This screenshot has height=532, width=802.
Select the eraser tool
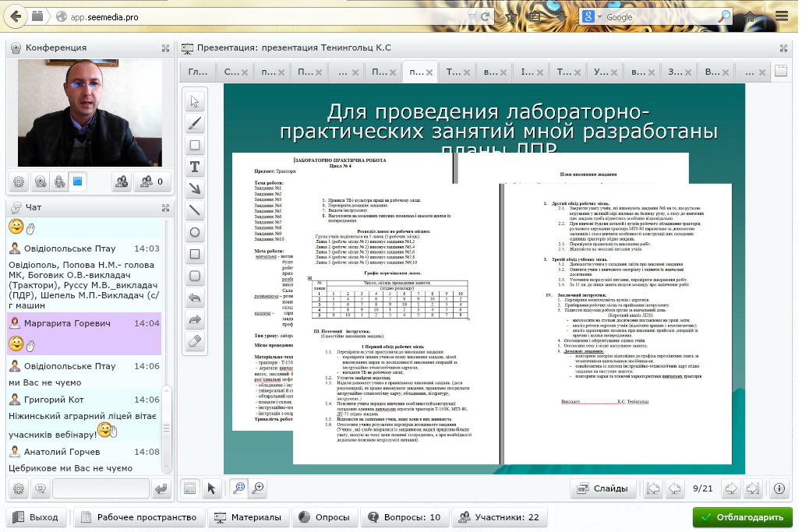(x=195, y=340)
